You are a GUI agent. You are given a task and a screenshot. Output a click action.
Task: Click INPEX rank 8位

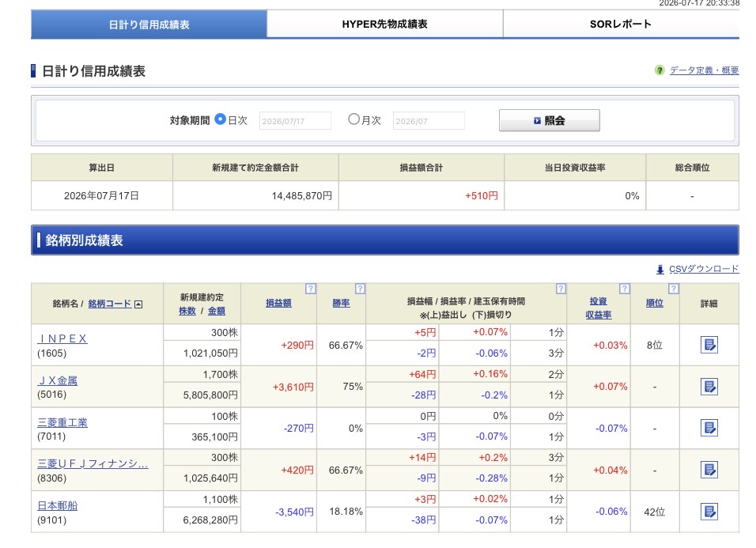(x=655, y=345)
